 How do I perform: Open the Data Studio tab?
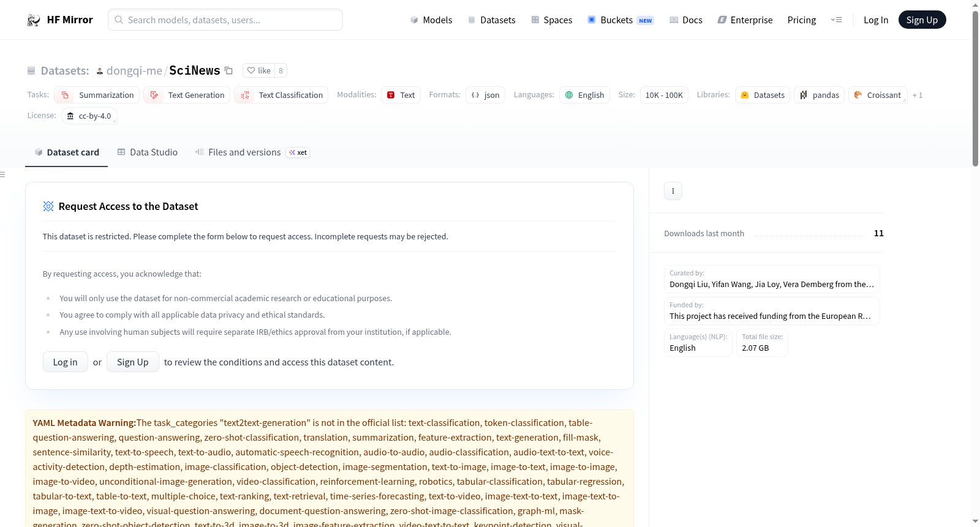pos(148,152)
